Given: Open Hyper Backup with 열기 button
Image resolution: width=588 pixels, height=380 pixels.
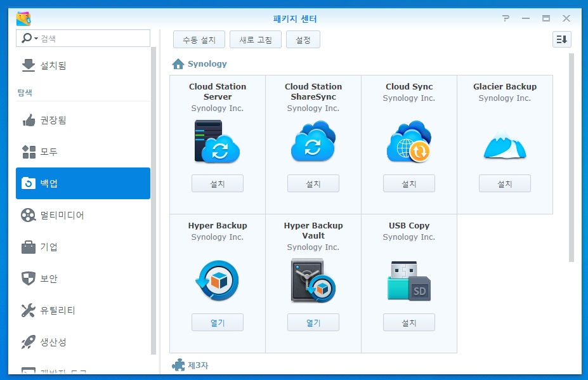Looking at the screenshot, I should (218, 322).
